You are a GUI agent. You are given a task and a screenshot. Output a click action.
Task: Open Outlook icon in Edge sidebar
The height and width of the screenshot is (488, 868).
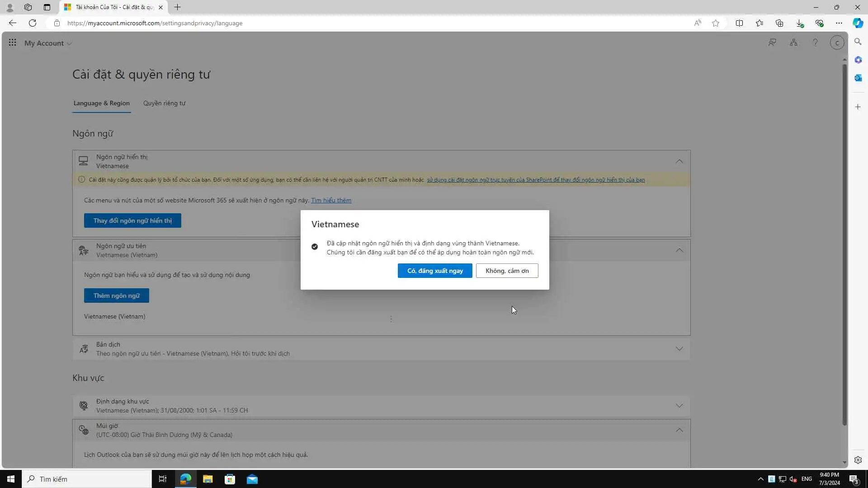[858, 78]
